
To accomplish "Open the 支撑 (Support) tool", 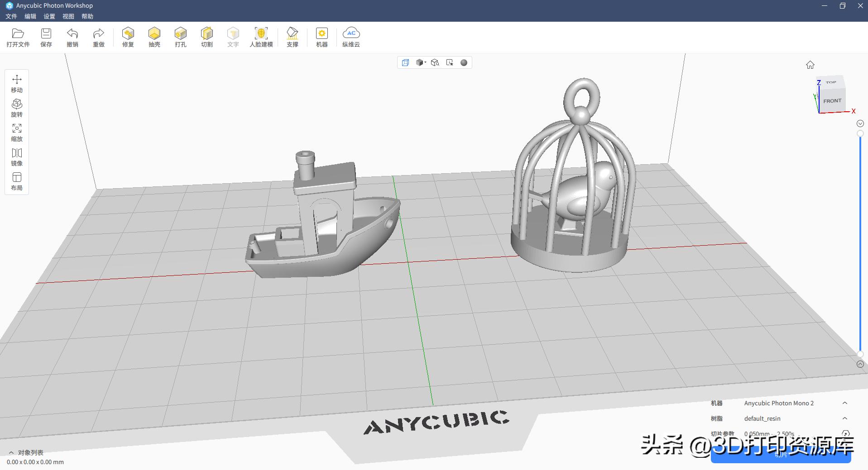I will pyautogui.click(x=293, y=37).
